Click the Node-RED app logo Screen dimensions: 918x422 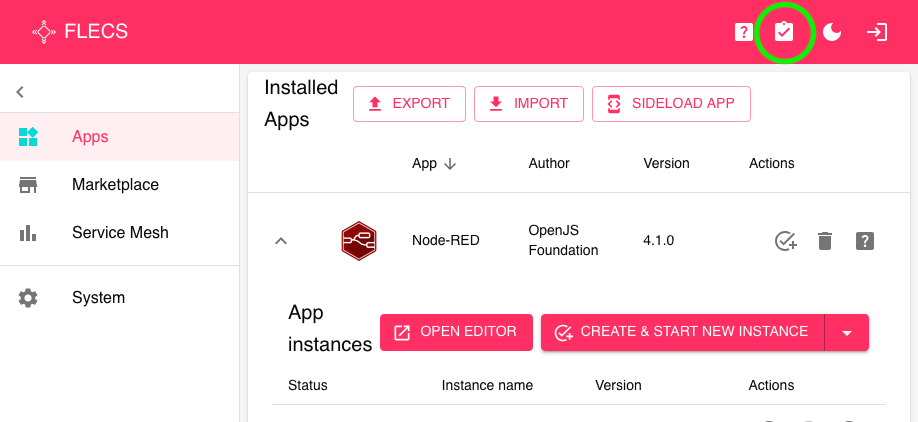click(x=359, y=241)
